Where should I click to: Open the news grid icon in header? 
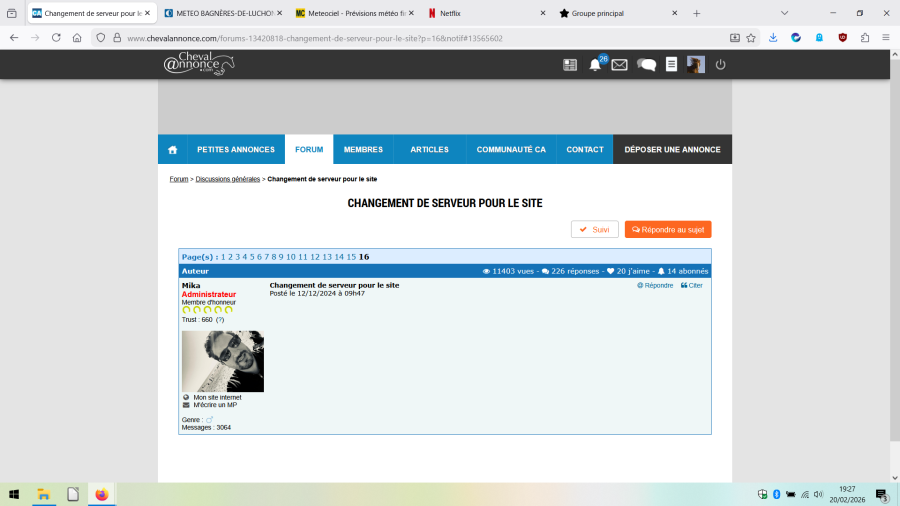pos(570,65)
